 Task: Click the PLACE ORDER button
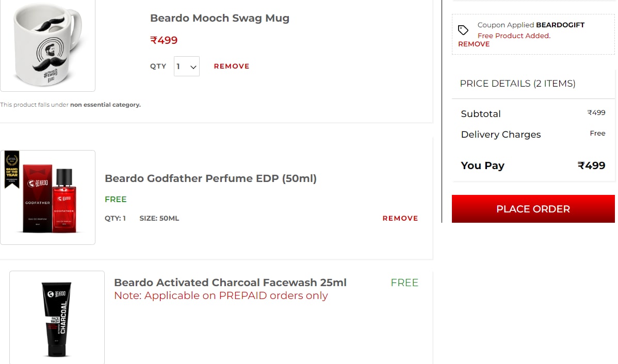[x=533, y=209]
